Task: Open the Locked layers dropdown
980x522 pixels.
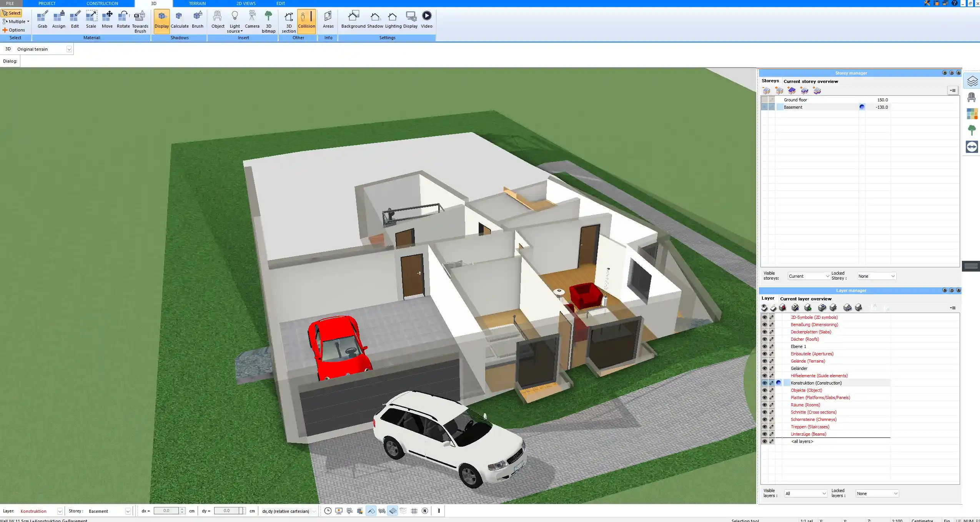Action: (x=877, y=494)
